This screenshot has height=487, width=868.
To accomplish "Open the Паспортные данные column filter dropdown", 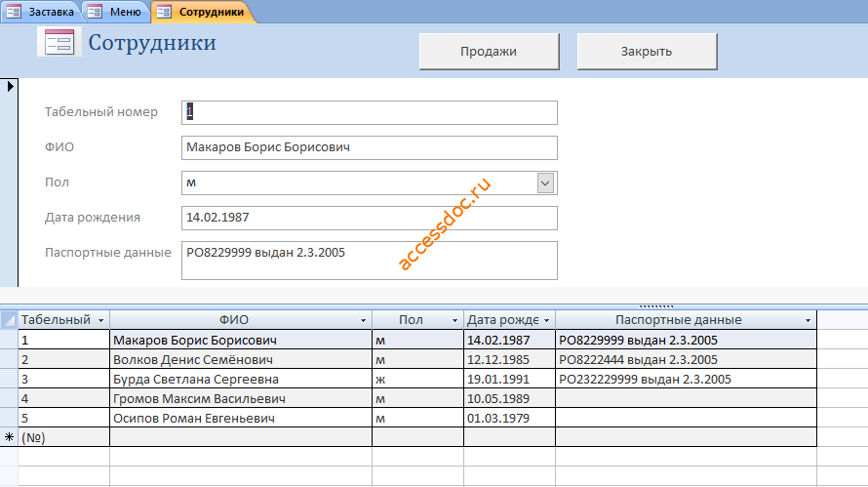I will [x=808, y=320].
